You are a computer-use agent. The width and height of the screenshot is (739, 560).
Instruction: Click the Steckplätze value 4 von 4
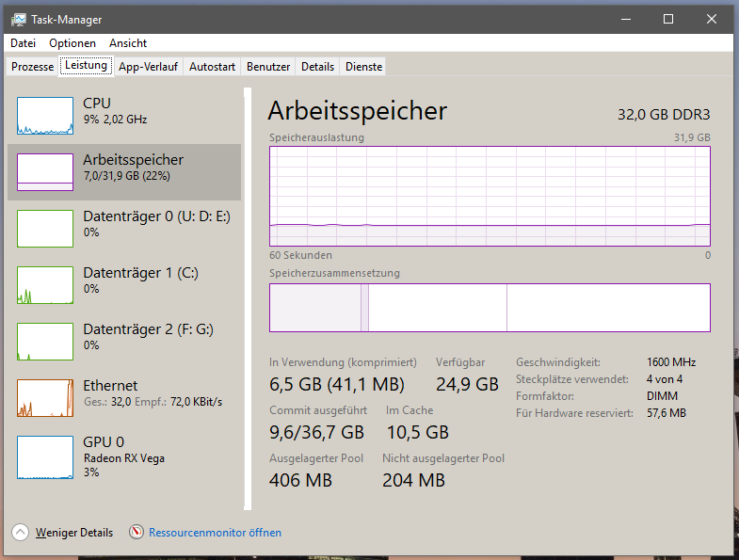click(665, 379)
